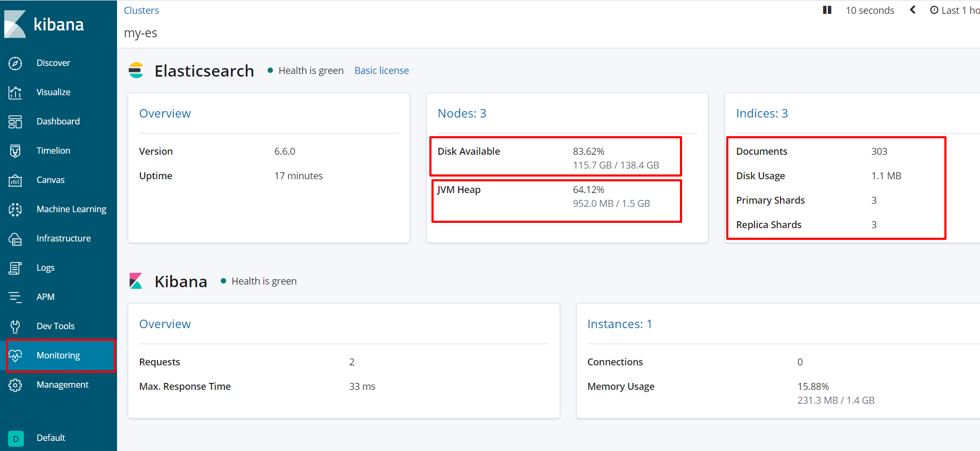Click the back chevron for time range
The width and height of the screenshot is (980, 451).
pyautogui.click(x=912, y=10)
